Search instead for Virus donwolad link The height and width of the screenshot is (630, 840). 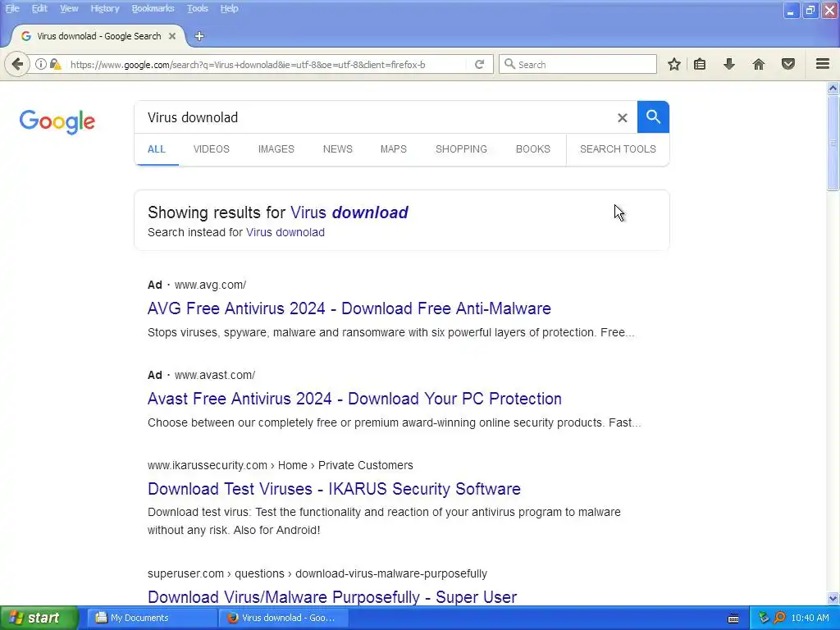point(285,232)
